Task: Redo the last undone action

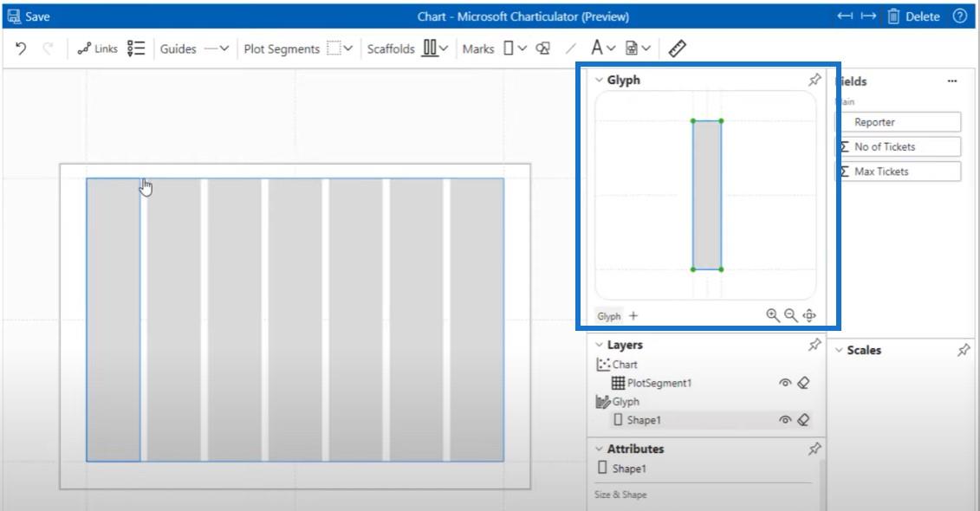Action: tap(48, 49)
